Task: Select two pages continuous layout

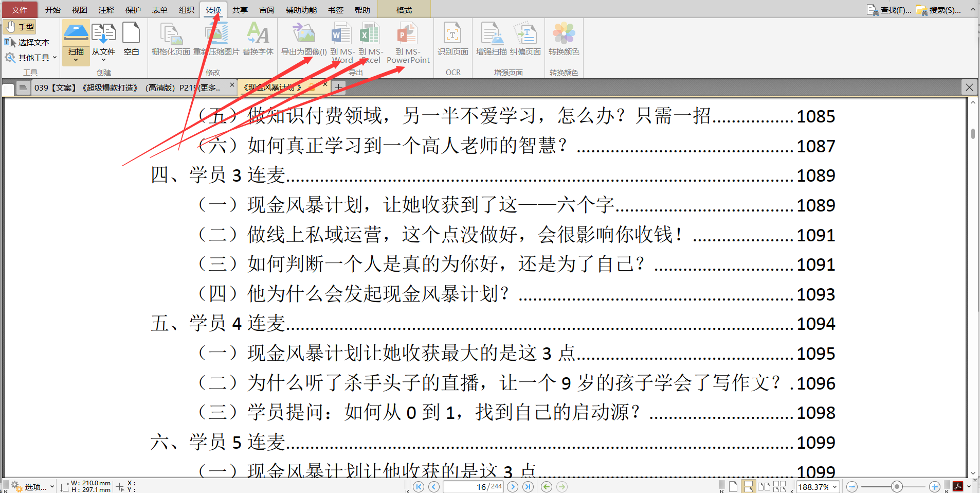Action: [779, 487]
